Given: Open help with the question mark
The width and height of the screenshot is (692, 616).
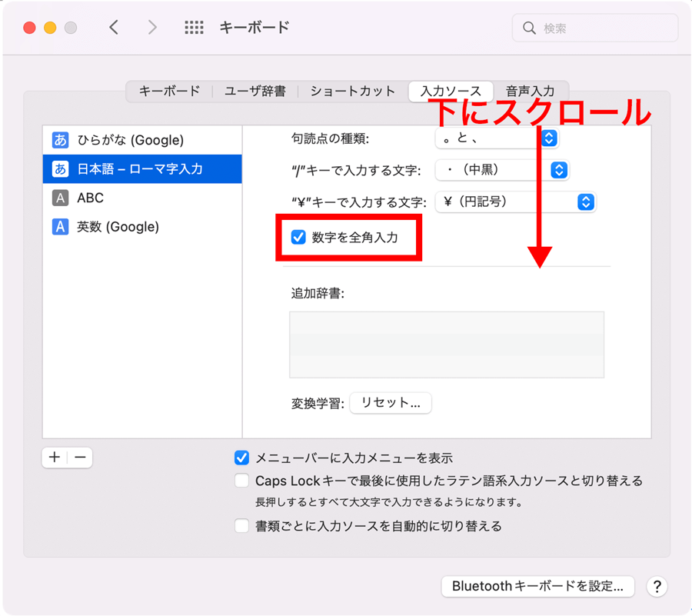Looking at the screenshot, I should tap(657, 587).
